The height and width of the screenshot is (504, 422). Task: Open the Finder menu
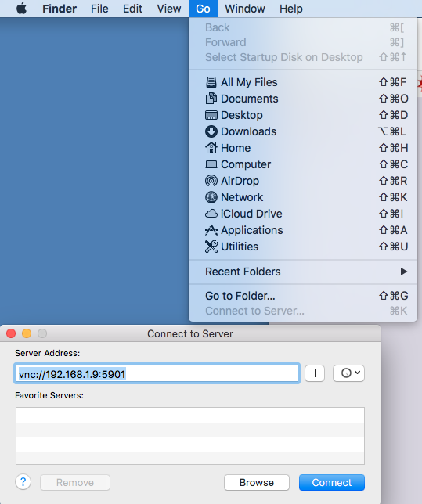[60, 9]
